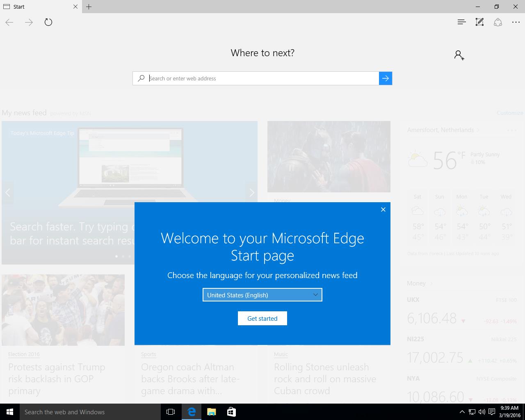525x420 pixels.
Task: Close the Start tab
Action: (x=75, y=7)
